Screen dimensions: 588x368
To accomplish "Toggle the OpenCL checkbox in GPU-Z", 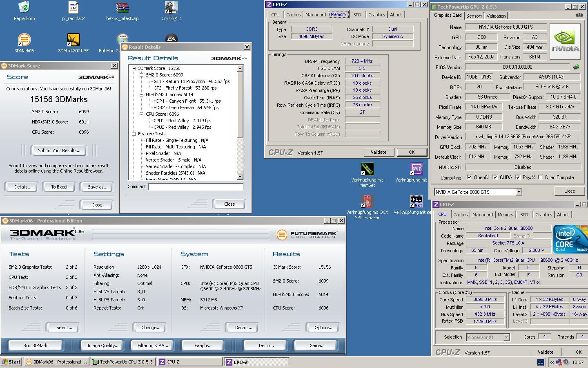I will [469, 177].
